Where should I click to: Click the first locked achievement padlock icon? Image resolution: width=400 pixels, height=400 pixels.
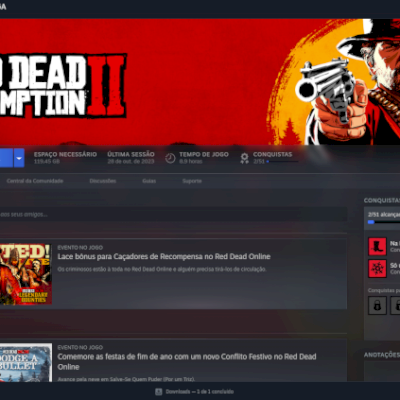pos(377,305)
